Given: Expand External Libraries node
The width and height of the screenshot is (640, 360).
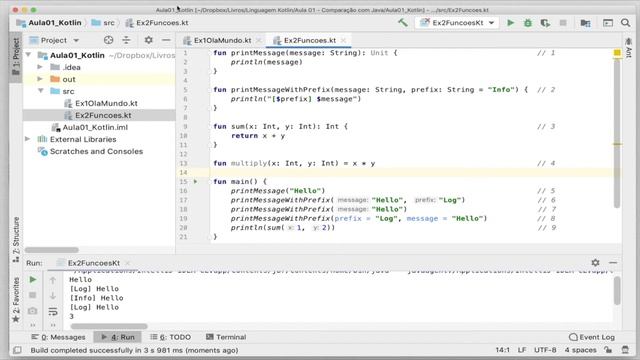Looking at the screenshot, I should pyautogui.click(x=28, y=139).
